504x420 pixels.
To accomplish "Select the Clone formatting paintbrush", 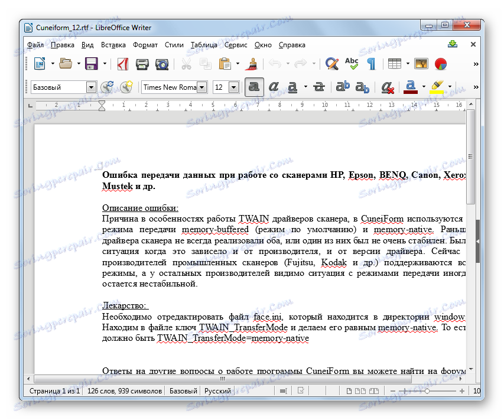I will tap(252, 64).
